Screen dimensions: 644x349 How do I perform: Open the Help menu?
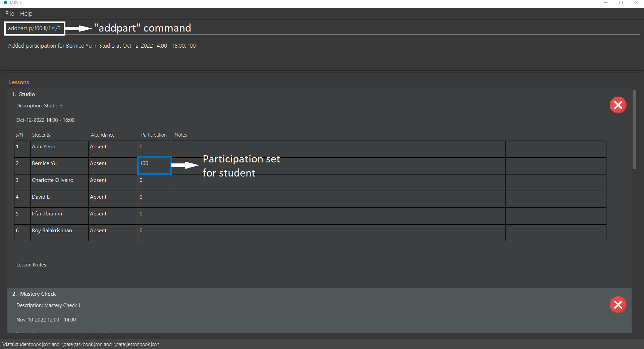tap(26, 14)
